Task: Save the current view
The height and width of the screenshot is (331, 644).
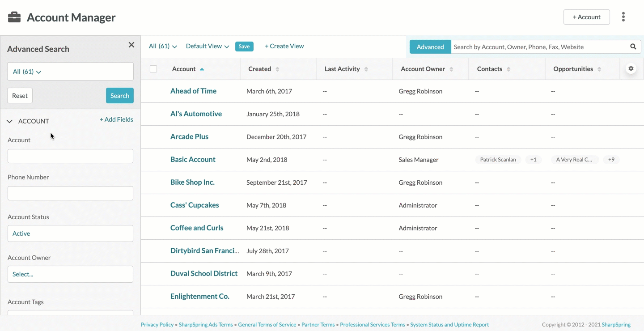Action: [244, 47]
